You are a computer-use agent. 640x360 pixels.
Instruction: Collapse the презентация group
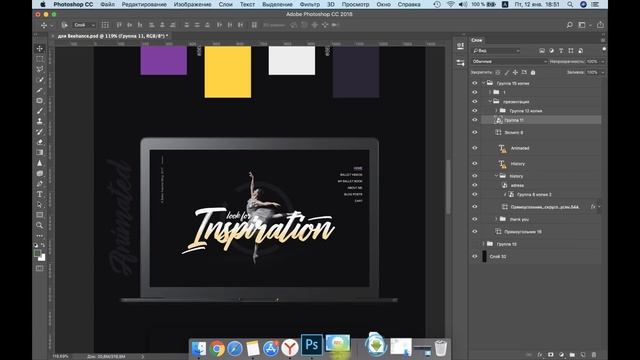click(490, 101)
